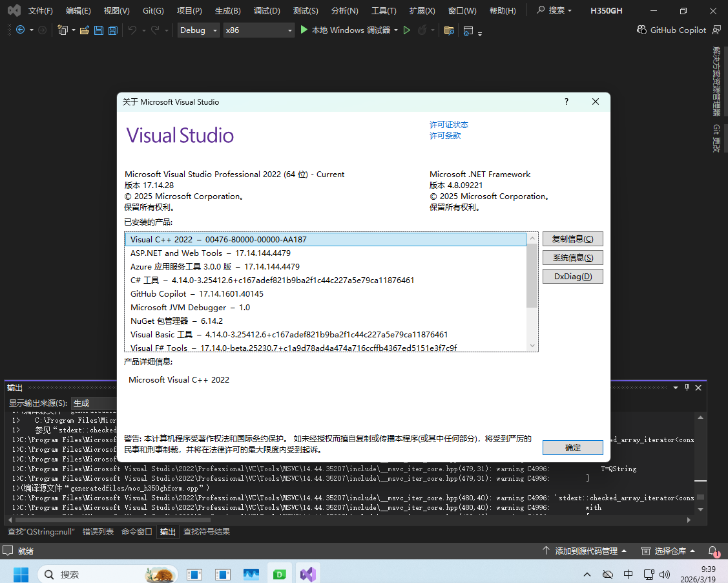Select GitHub Copilot row in products list

[326, 293]
